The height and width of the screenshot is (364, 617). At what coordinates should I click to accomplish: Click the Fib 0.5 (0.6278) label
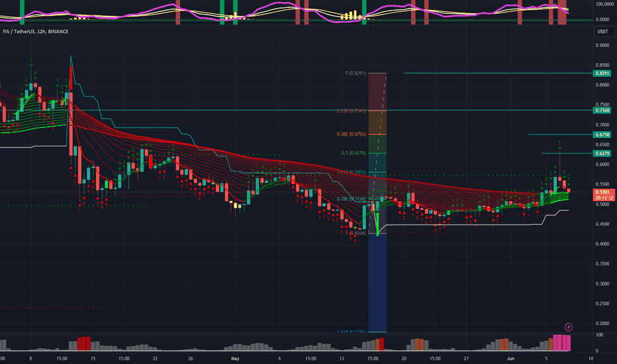point(354,153)
